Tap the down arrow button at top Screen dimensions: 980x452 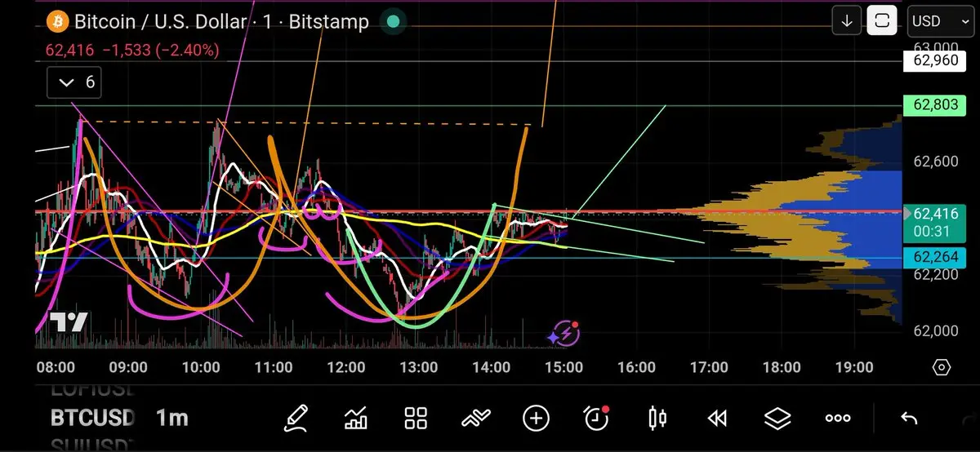[x=847, y=21]
